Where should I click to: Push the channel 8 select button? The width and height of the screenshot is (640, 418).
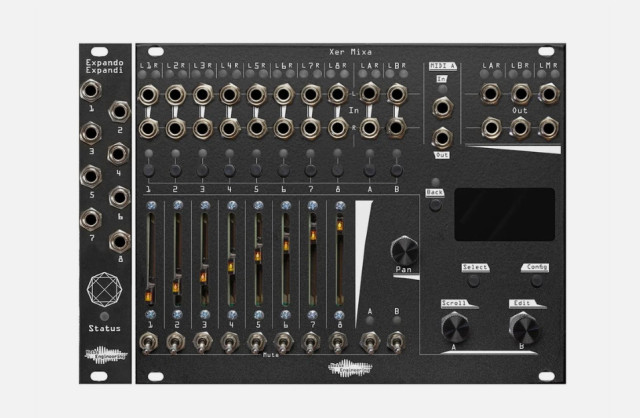pyautogui.click(x=338, y=170)
